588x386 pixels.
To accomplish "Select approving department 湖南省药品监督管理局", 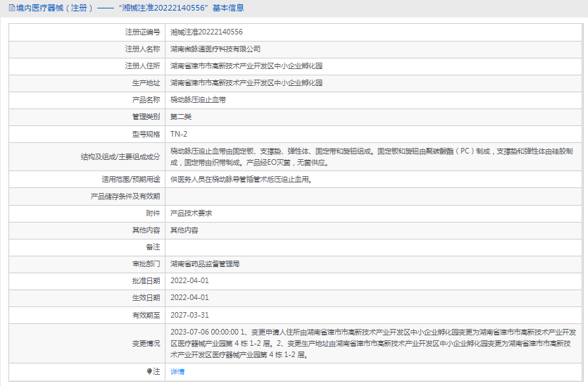I will [205, 263].
